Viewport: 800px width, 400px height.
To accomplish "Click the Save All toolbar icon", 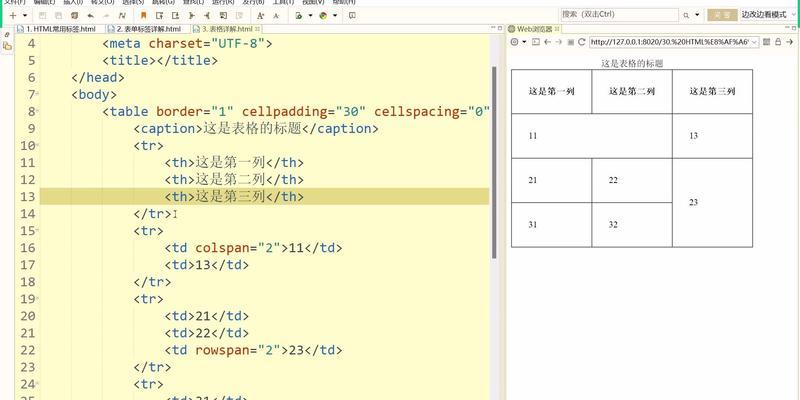I will (58, 16).
